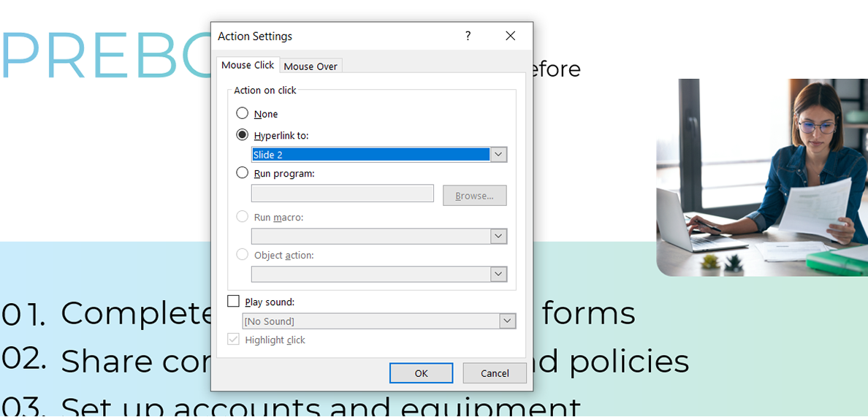Click the help question mark icon
Screen dimensions: 868x417
(x=468, y=36)
